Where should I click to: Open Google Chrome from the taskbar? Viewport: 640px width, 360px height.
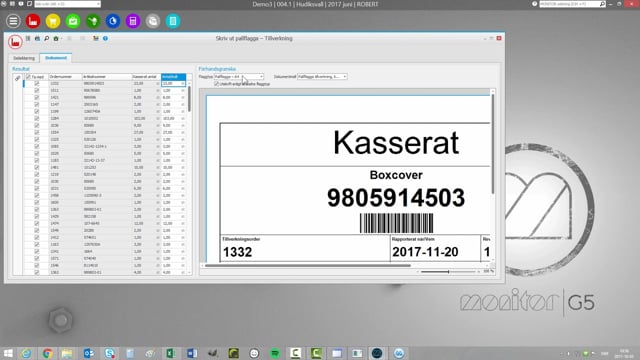click(47, 353)
